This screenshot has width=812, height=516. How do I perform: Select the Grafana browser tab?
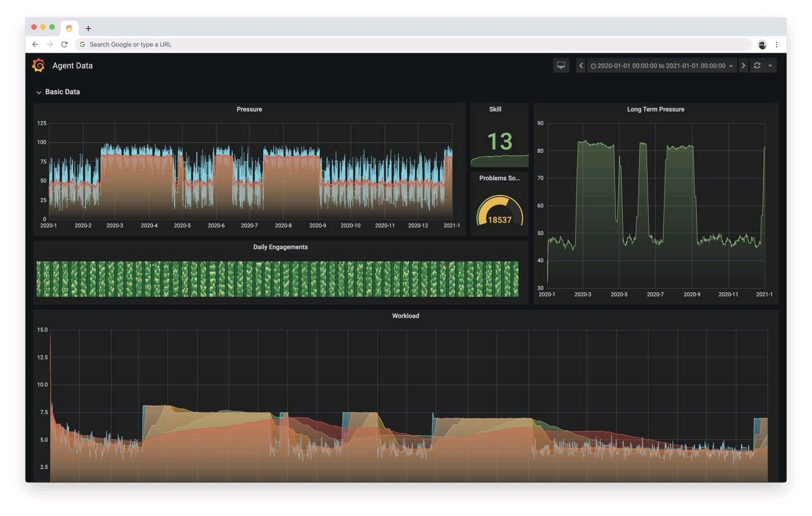point(69,29)
